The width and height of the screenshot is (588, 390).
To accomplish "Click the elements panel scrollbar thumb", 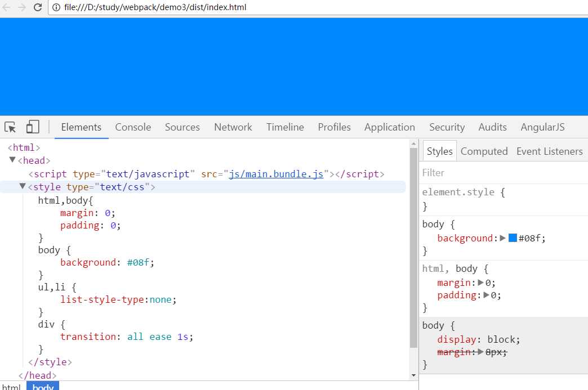I will coord(413,248).
